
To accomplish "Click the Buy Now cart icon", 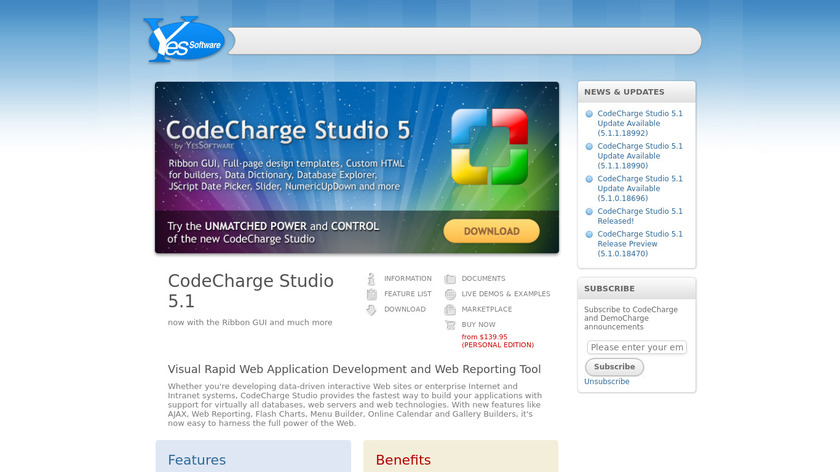I will 450,325.
